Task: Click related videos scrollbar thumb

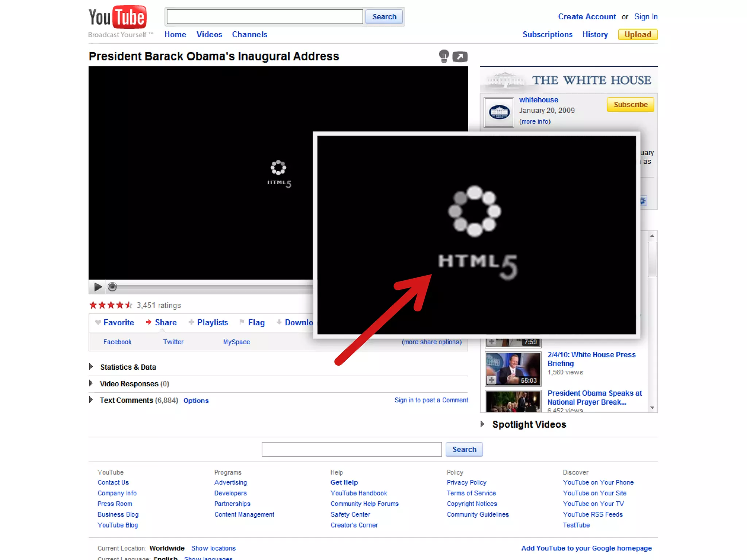Action: pyautogui.click(x=652, y=259)
